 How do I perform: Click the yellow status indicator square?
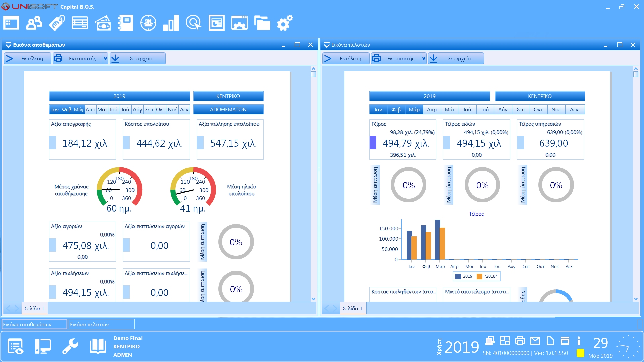(580, 353)
